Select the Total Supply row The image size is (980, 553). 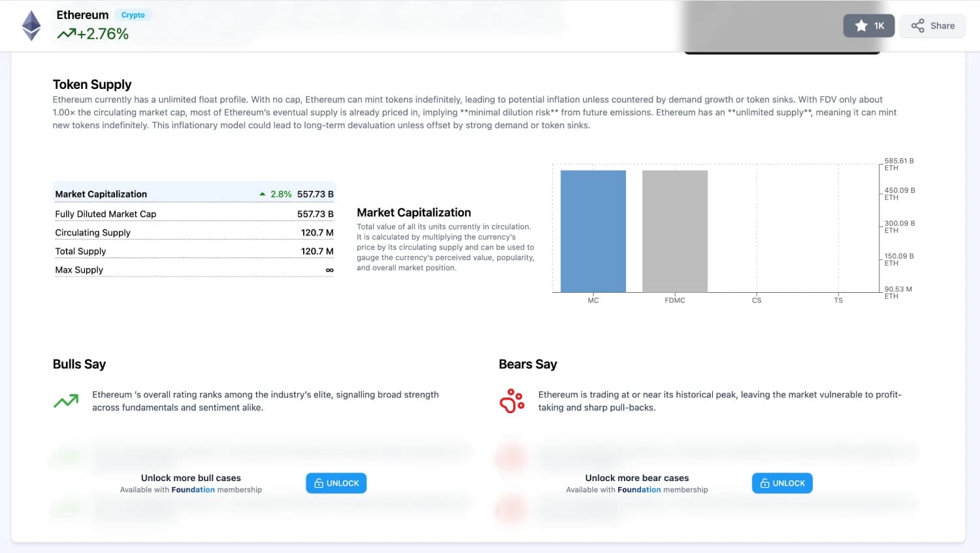click(193, 251)
